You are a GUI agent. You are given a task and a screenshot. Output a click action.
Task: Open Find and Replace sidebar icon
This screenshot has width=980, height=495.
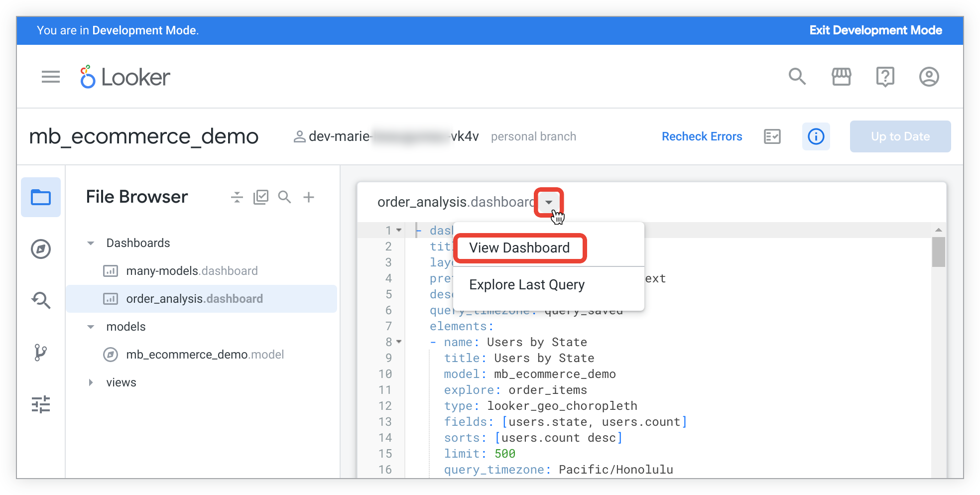click(41, 300)
